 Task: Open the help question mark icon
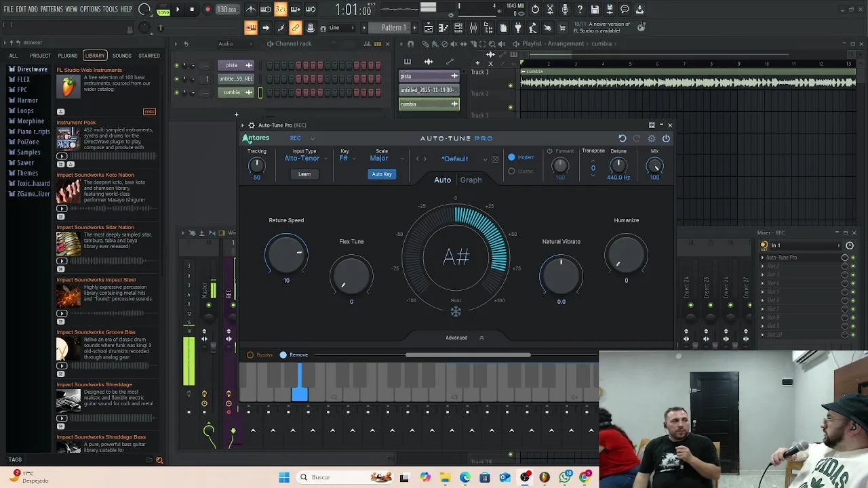pyautogui.click(x=580, y=9)
